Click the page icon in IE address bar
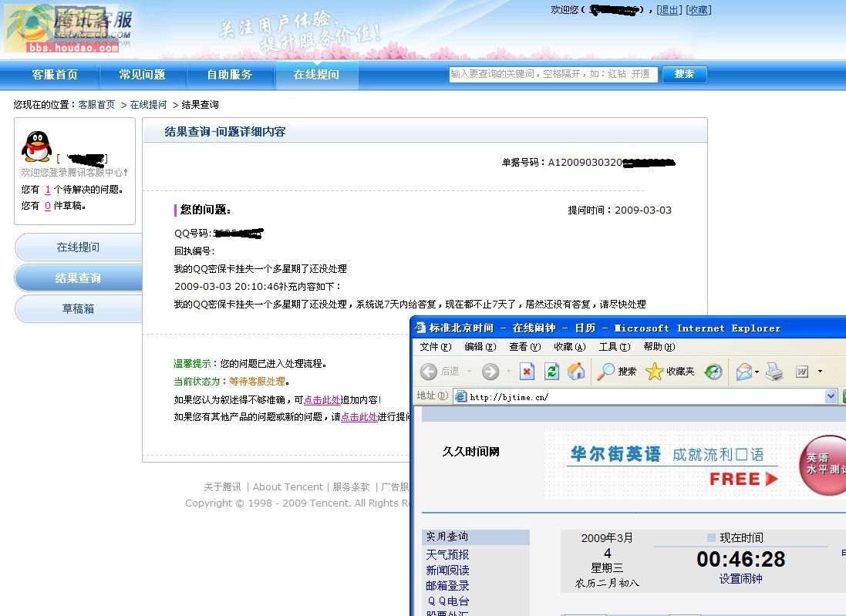Screen dimensions: 846x616 pos(460,397)
